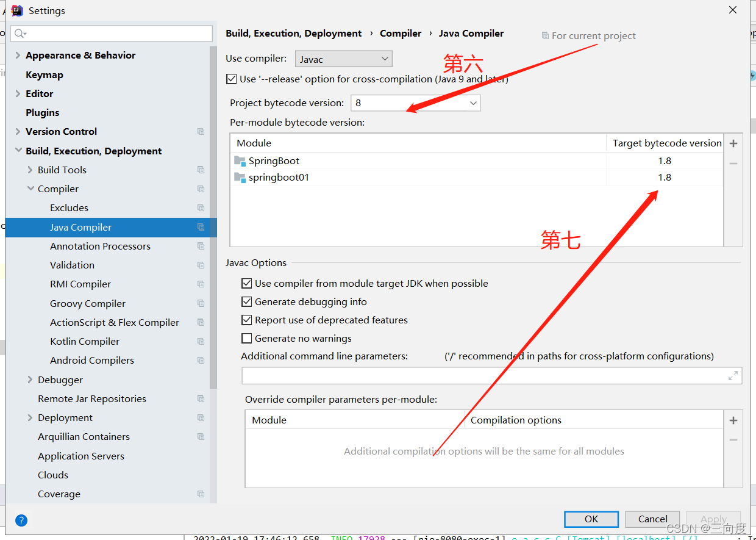Viewport: 756px width, 540px height.
Task: Click the springboot01 module folder icon
Action: (x=240, y=178)
